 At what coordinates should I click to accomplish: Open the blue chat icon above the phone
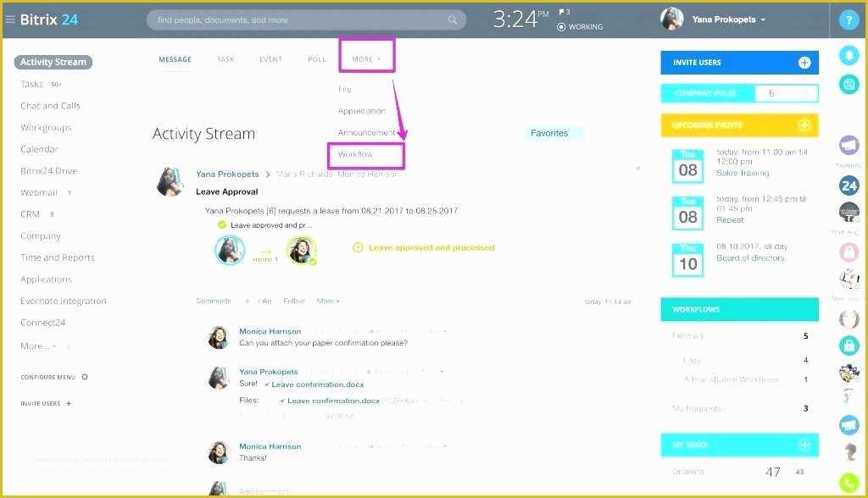click(x=849, y=425)
